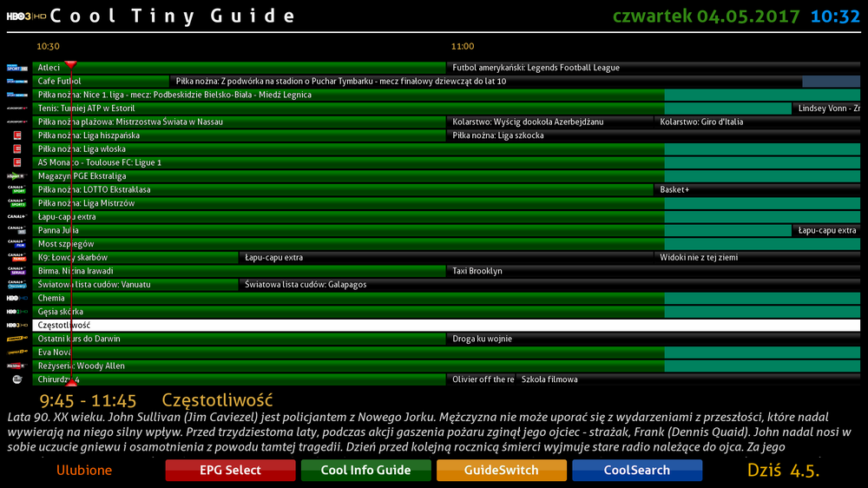Select Piłka nożna: Z podwórka na stadion program

[x=486, y=82]
